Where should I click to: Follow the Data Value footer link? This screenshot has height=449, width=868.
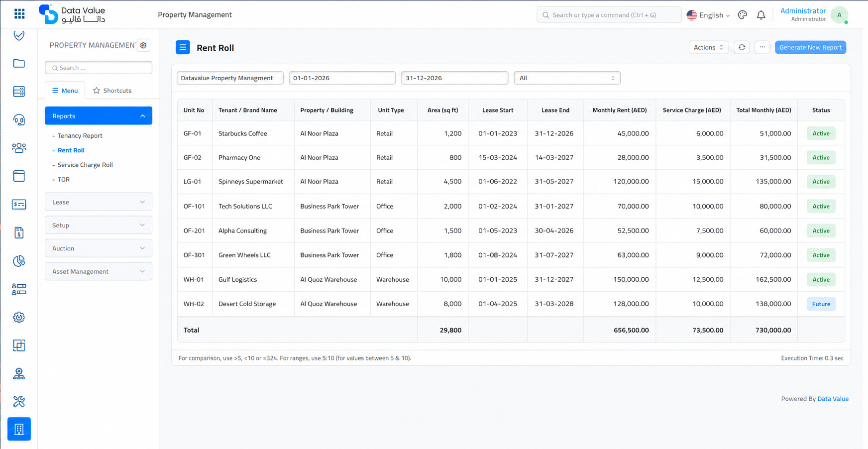833,399
